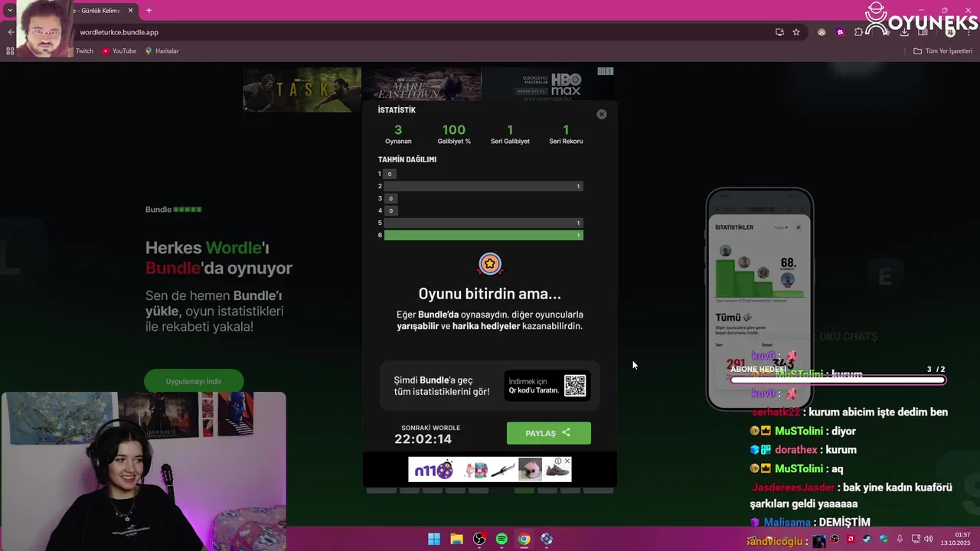Open OBS Studio from the taskbar
This screenshot has width=980, height=551.
[479, 540]
